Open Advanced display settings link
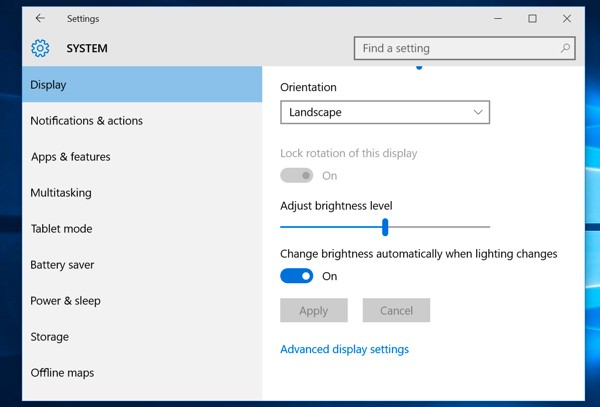The width and height of the screenshot is (600, 407). 344,349
